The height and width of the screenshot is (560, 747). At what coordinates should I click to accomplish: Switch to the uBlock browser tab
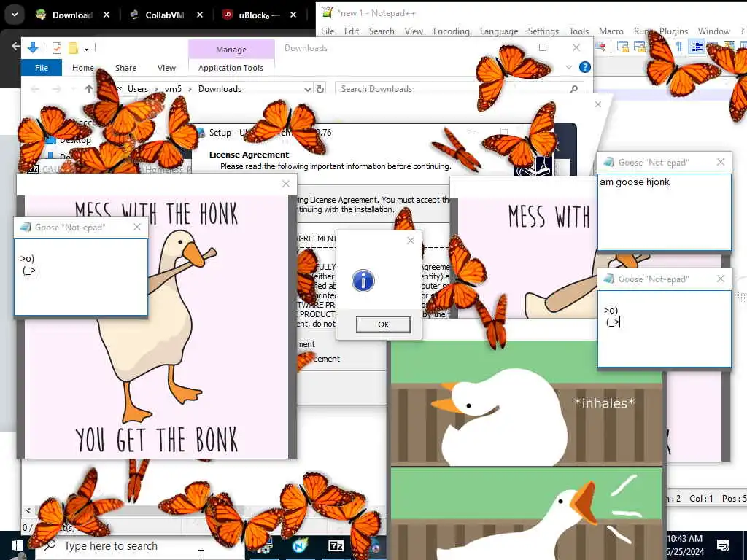[x=259, y=15]
